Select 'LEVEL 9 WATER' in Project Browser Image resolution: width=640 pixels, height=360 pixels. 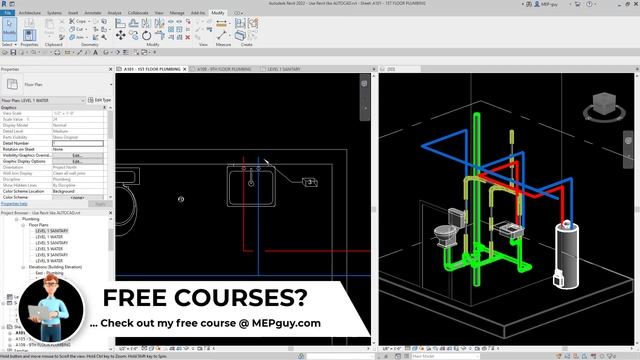pos(49,261)
